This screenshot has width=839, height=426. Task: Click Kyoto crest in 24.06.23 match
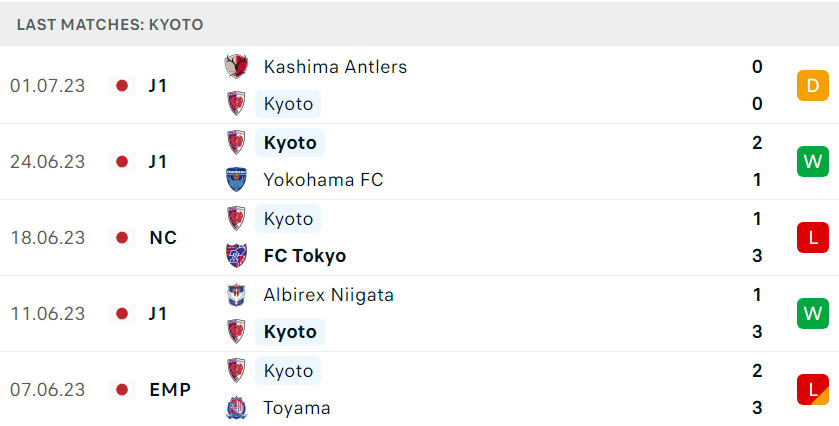click(236, 142)
